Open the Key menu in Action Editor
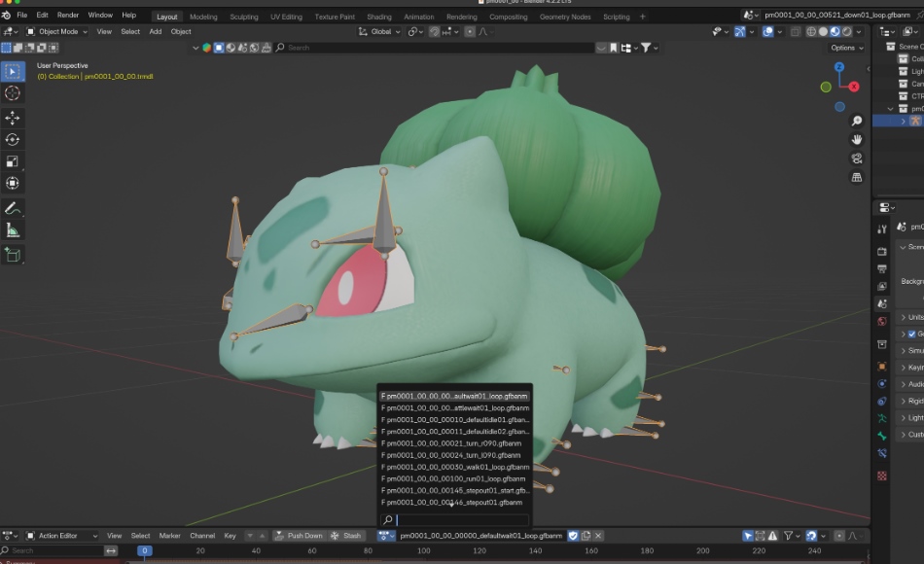Viewport: 924px width, 564px height. (230, 536)
